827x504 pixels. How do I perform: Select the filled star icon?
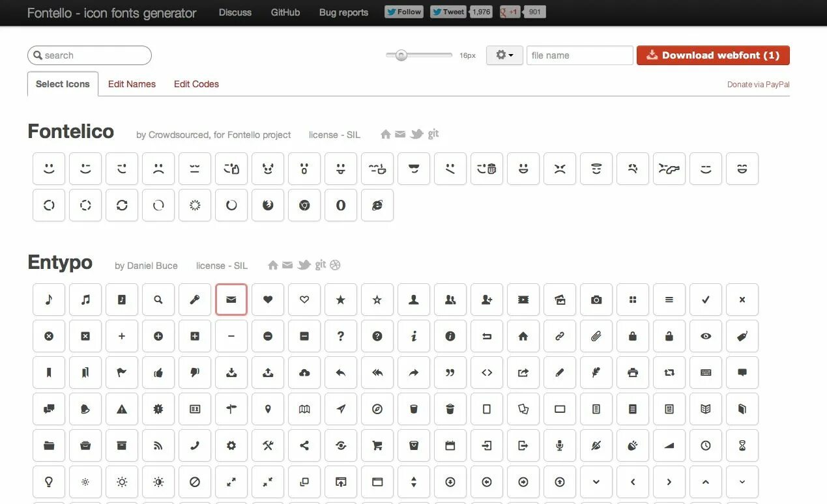tap(341, 300)
